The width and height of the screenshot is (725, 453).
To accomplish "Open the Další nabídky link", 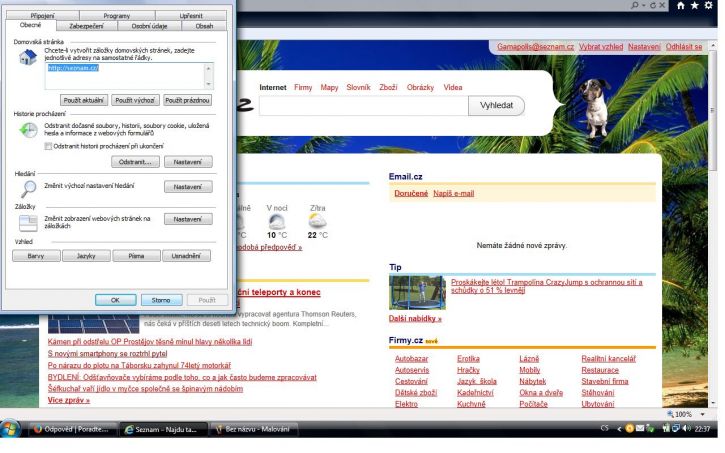I will click(415, 318).
